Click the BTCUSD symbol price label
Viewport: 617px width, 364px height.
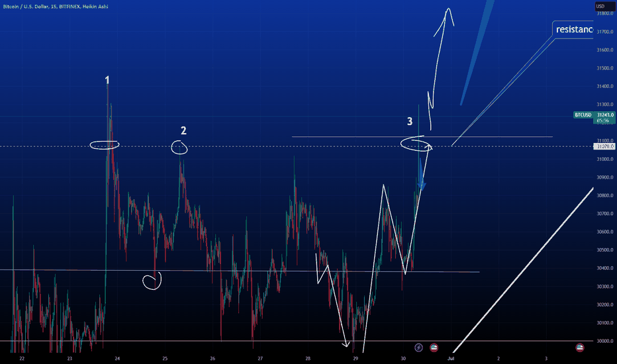[583, 115]
